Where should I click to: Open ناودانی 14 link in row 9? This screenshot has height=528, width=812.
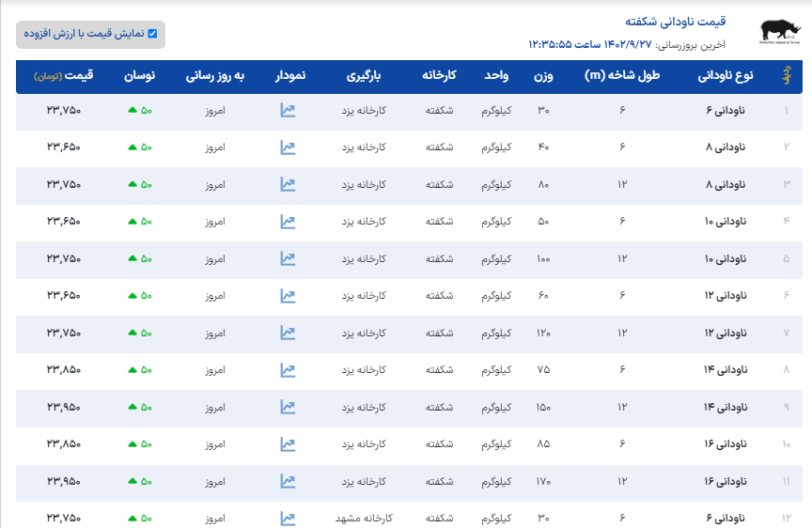click(724, 408)
